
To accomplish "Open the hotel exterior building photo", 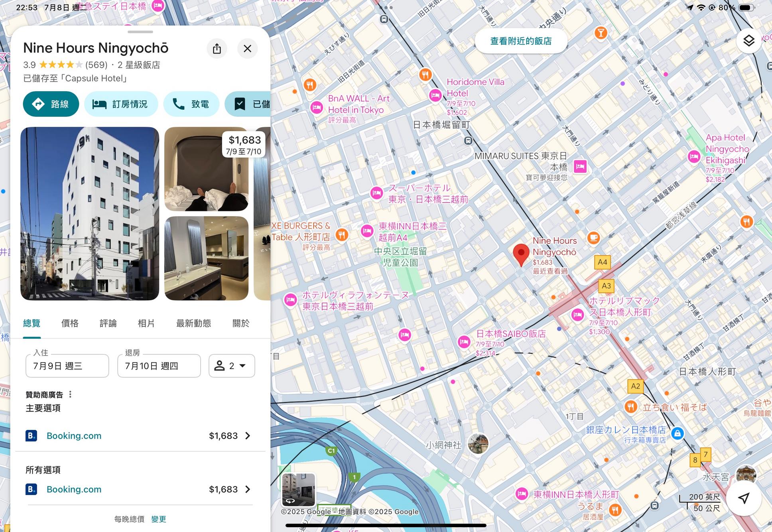I will tap(90, 213).
